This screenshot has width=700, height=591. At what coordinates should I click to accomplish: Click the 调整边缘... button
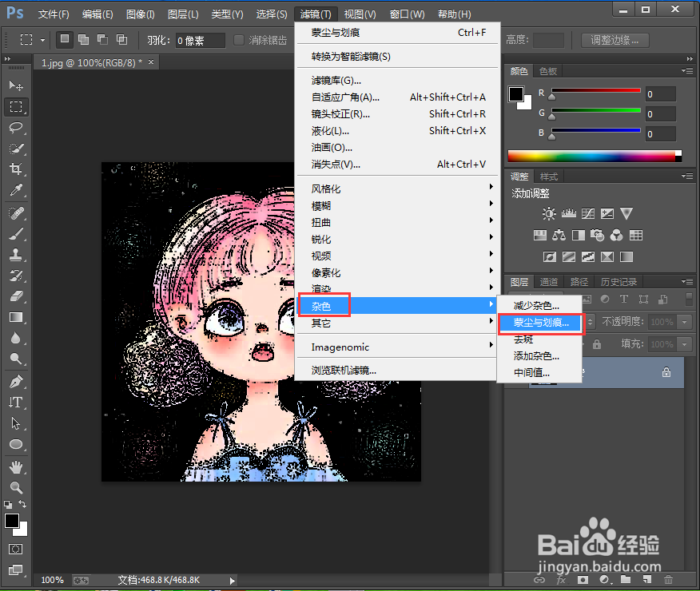(x=614, y=40)
